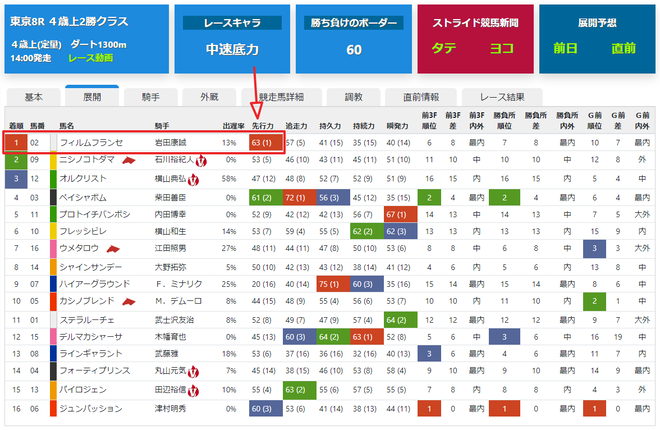Screen dimensions: 660x430
Task: Sort by the 瞬発力 column header
Action: (397, 126)
